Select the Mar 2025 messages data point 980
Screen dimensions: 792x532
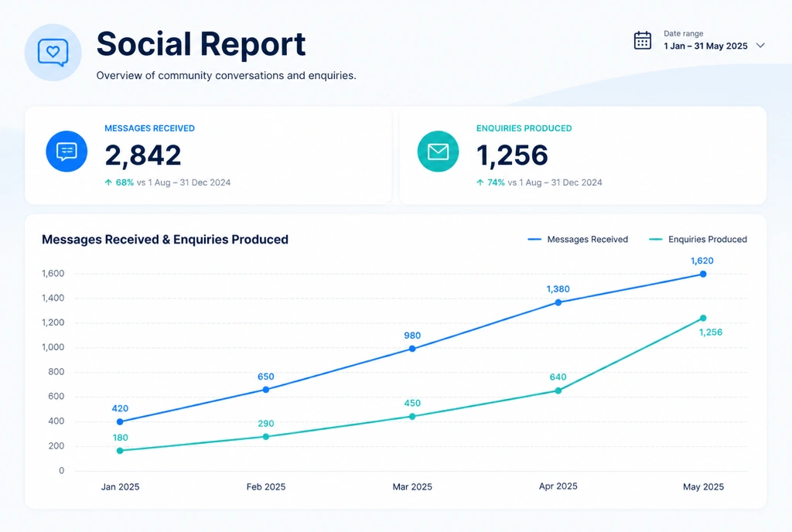[x=412, y=349]
